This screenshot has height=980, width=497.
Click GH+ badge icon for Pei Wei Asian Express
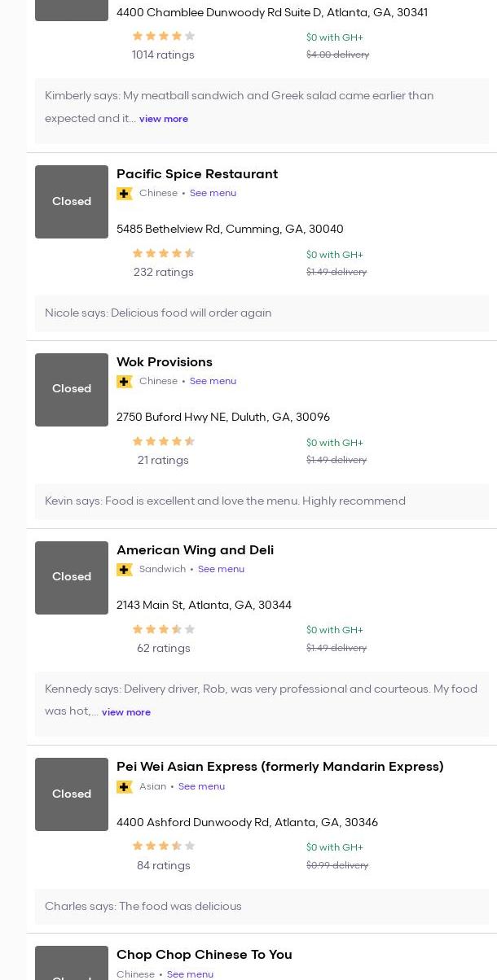125,787
